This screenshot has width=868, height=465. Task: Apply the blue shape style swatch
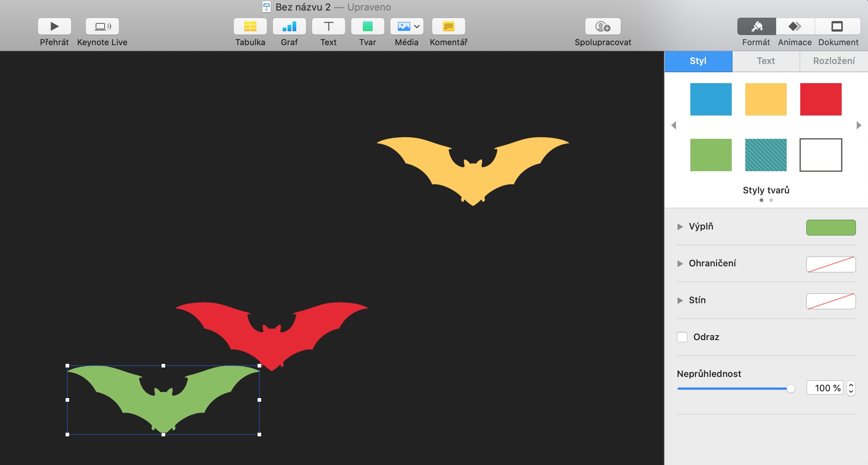click(x=711, y=99)
